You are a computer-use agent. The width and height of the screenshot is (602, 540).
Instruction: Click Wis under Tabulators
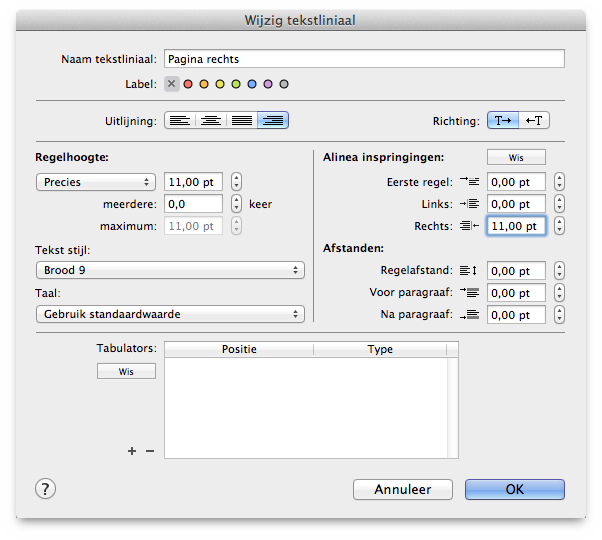pyautogui.click(x=126, y=371)
